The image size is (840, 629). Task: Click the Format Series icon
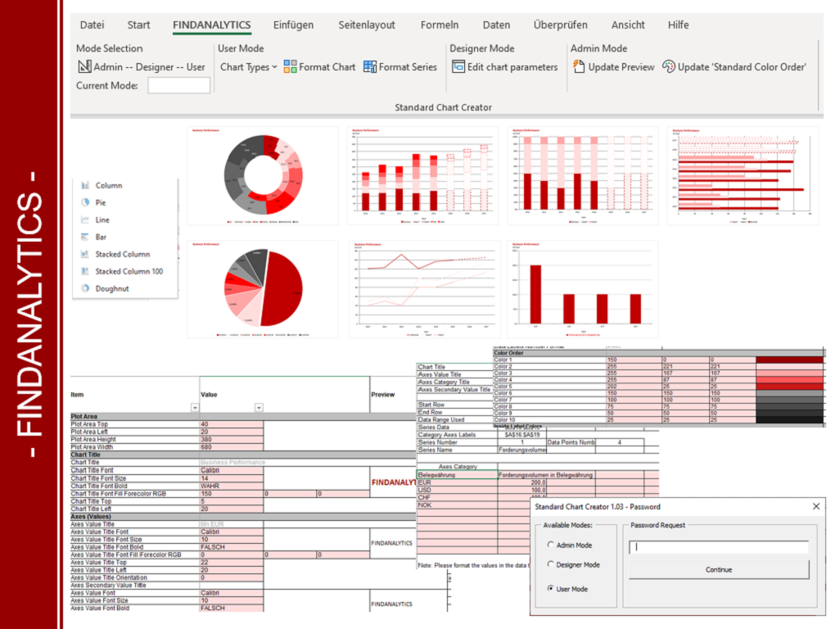tap(370, 67)
